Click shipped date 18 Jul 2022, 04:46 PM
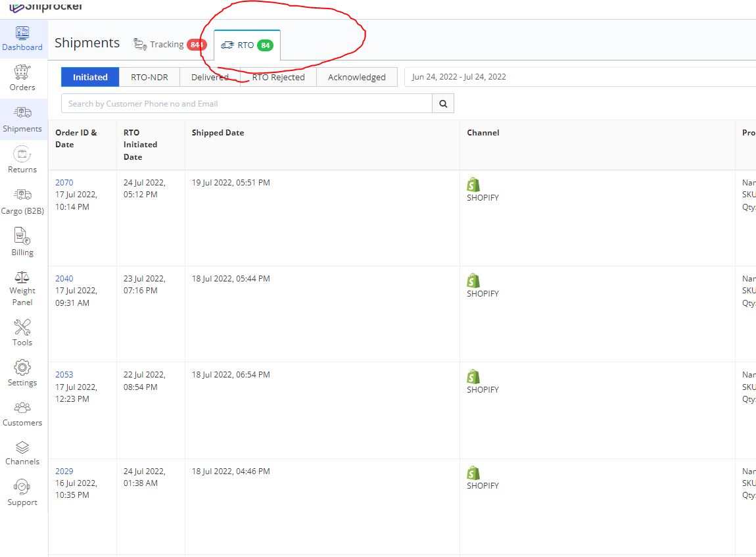Image resolution: width=756 pixels, height=557 pixels. (x=231, y=471)
